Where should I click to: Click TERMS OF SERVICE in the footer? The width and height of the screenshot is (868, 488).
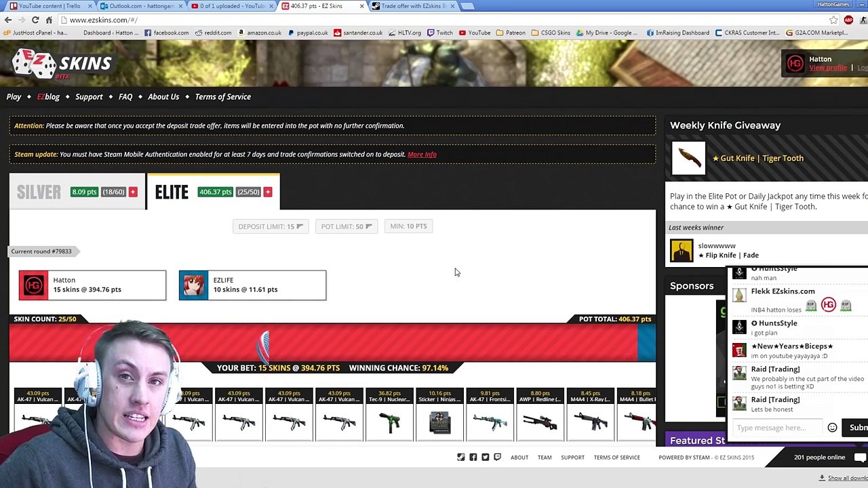[x=616, y=457]
